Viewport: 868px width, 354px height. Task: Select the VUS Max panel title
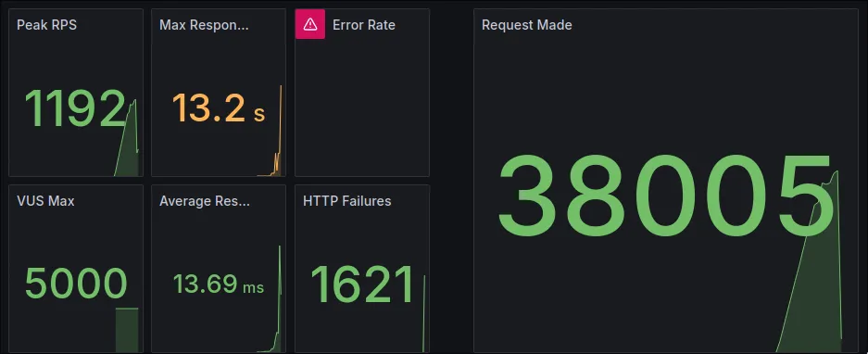point(45,201)
